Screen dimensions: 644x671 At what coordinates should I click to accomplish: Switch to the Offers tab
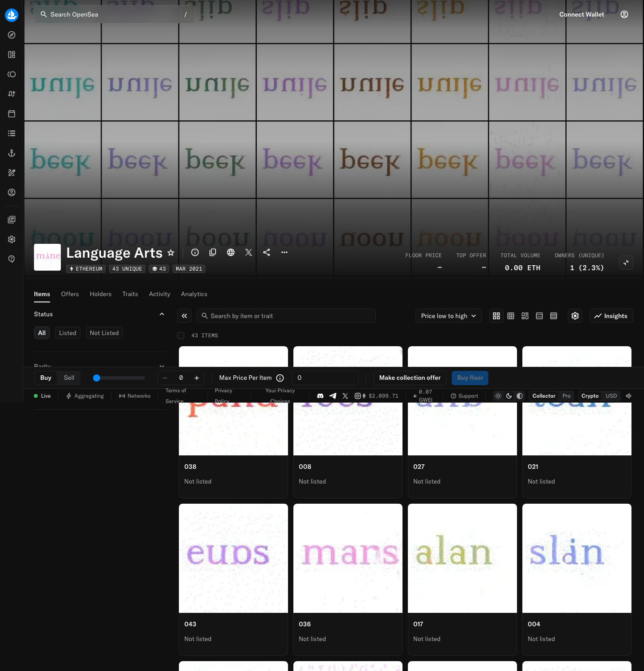tap(70, 294)
